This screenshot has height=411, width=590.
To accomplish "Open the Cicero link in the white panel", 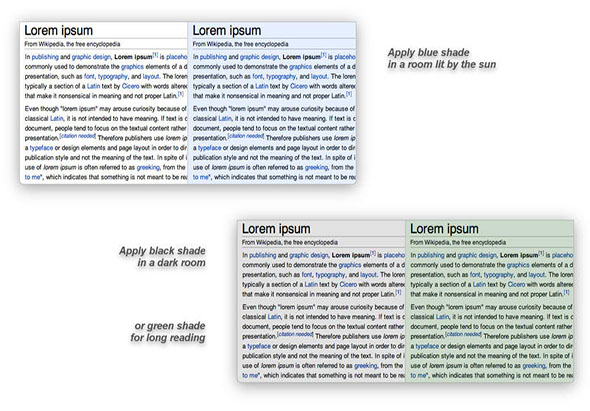I will click(x=131, y=86).
